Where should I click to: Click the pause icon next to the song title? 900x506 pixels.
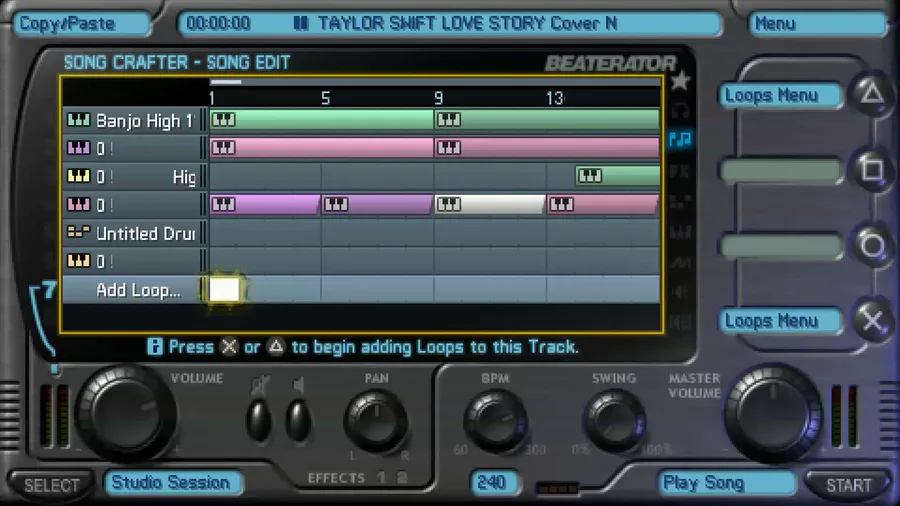pyautogui.click(x=301, y=23)
